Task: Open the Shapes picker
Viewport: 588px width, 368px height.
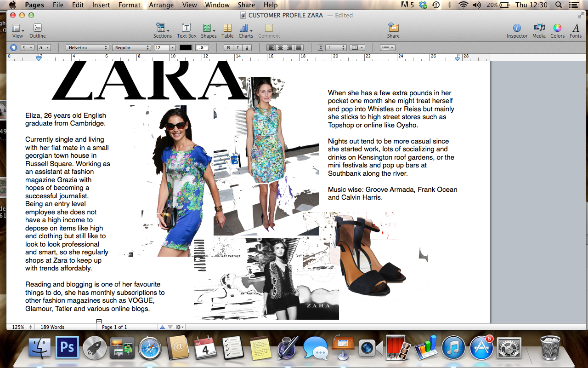Action: pos(209,31)
